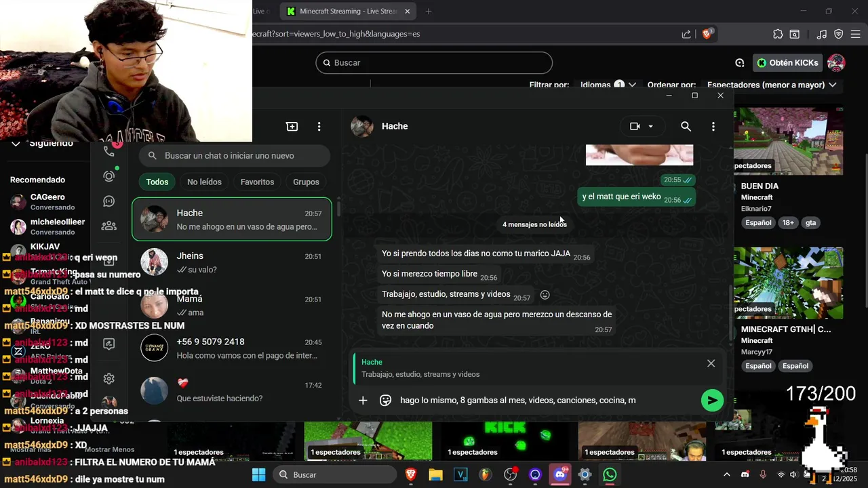
Task: React to the 'Trabajajo, estudio' message with emoji
Action: [x=545, y=295]
